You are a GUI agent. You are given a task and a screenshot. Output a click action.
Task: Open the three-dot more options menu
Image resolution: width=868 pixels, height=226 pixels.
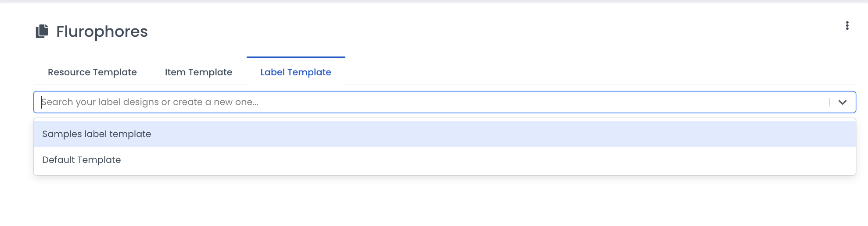[x=847, y=26]
